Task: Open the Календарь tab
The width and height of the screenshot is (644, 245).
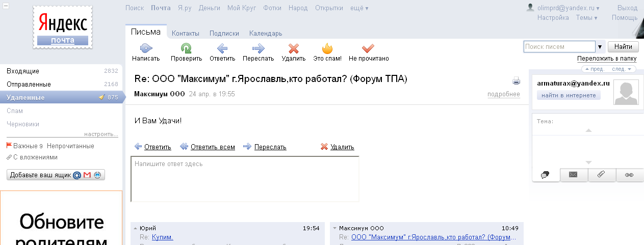Action: pos(266,34)
